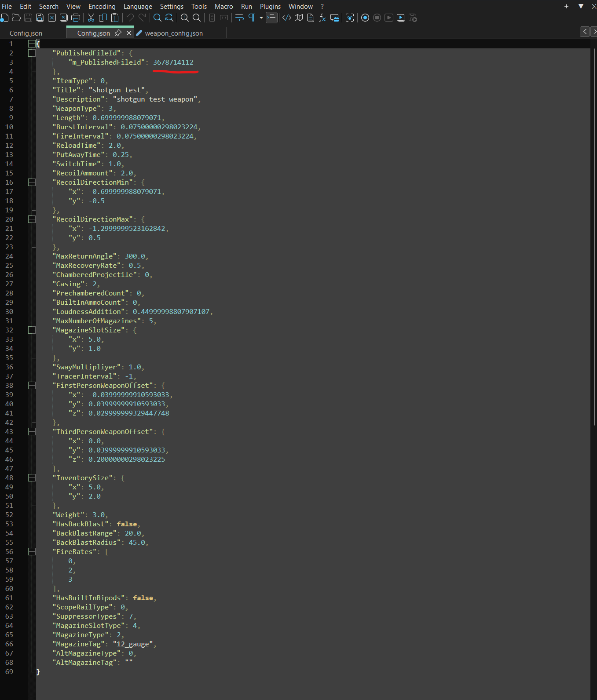Open the Function List fx icon
597x700 pixels.
[322, 18]
